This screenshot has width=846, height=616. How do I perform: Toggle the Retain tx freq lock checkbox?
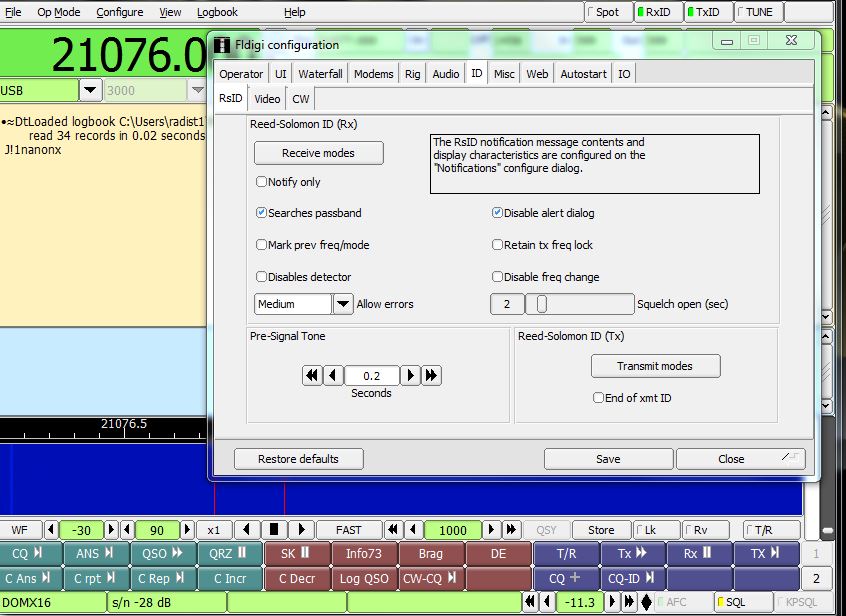pyautogui.click(x=498, y=245)
